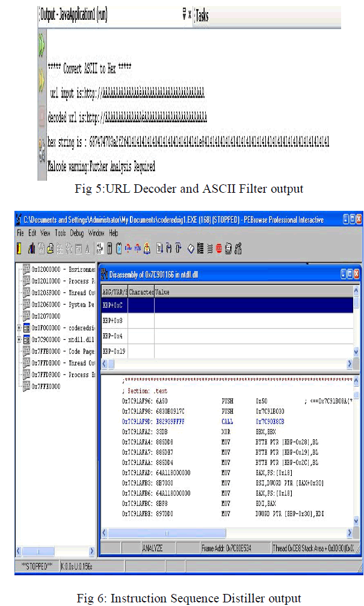The image size is (364, 606).
Task: Open the Debug menu
Action: click(x=78, y=233)
